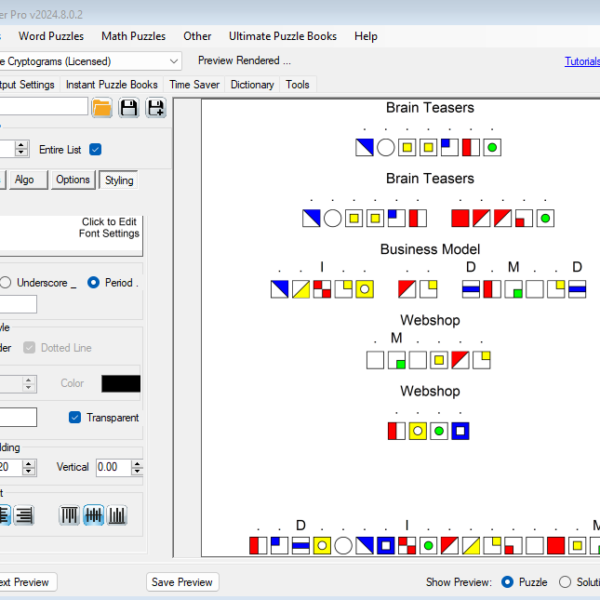This screenshot has height=600, width=600.
Task: Click the Tutorials link
Action: pyautogui.click(x=582, y=61)
